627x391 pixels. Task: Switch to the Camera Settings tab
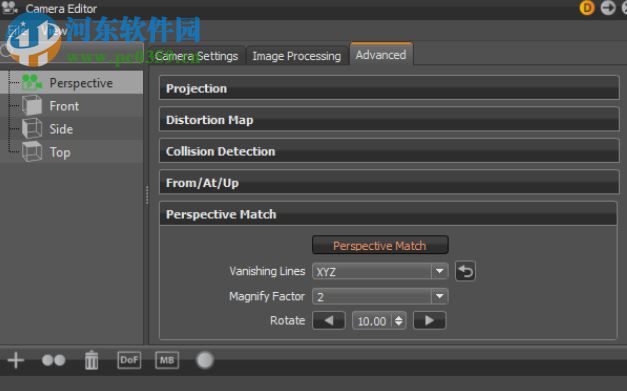pyautogui.click(x=196, y=56)
